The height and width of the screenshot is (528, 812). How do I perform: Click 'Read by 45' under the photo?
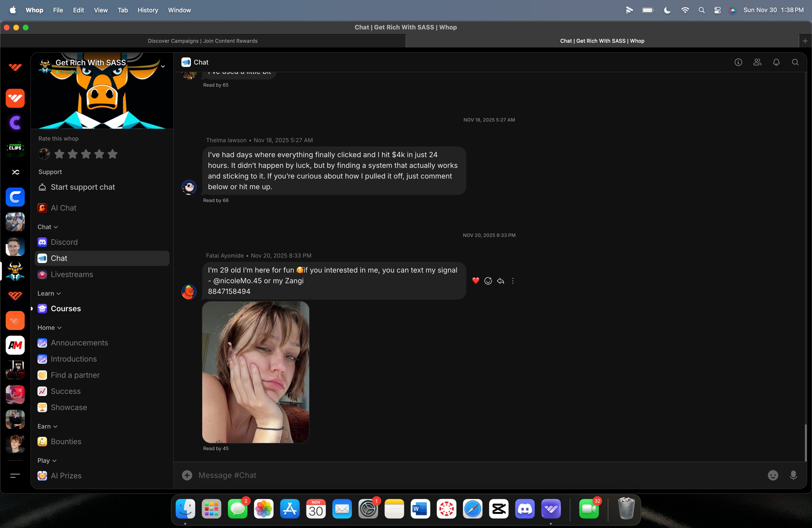point(216,448)
